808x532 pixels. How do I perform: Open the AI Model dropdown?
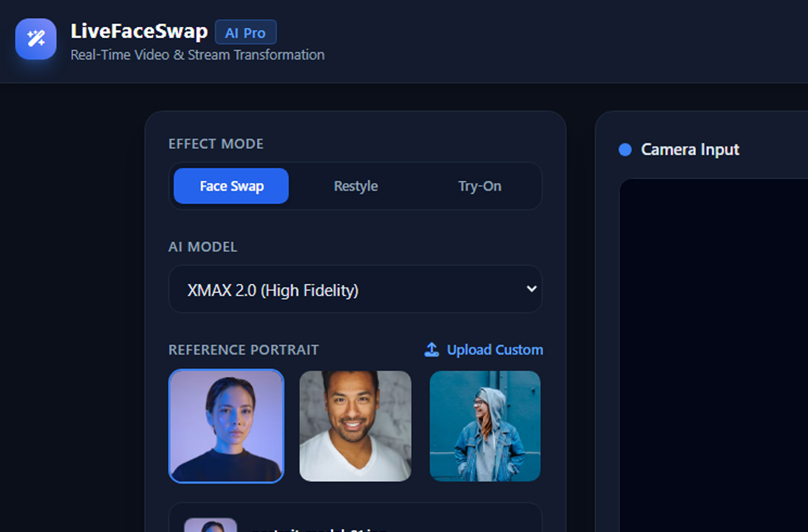[355, 289]
